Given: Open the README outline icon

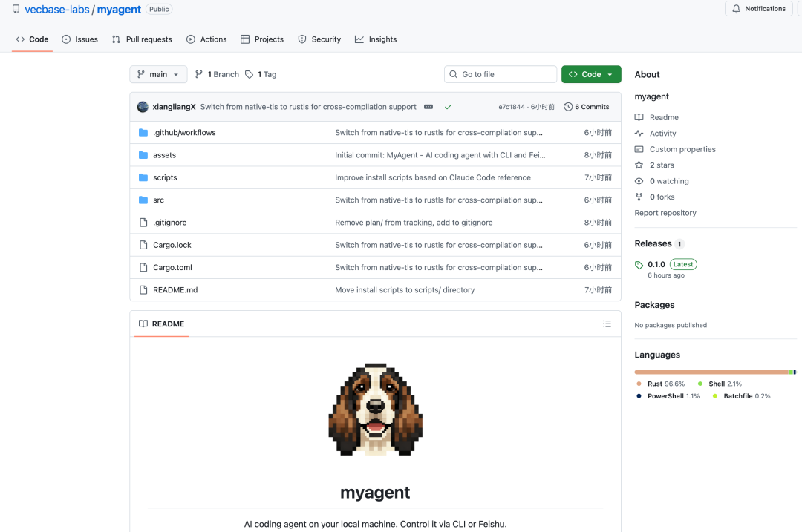Looking at the screenshot, I should pos(607,324).
